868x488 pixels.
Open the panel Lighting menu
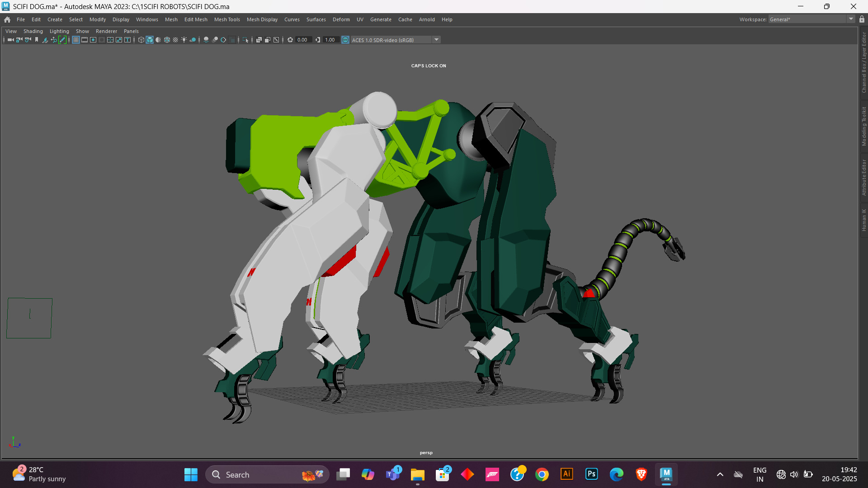coord(59,31)
